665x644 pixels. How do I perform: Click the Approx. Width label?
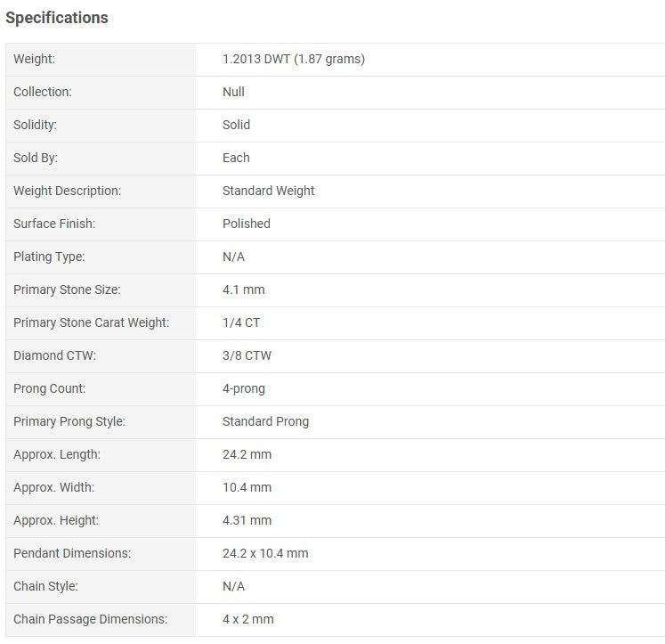pyautogui.click(x=53, y=487)
